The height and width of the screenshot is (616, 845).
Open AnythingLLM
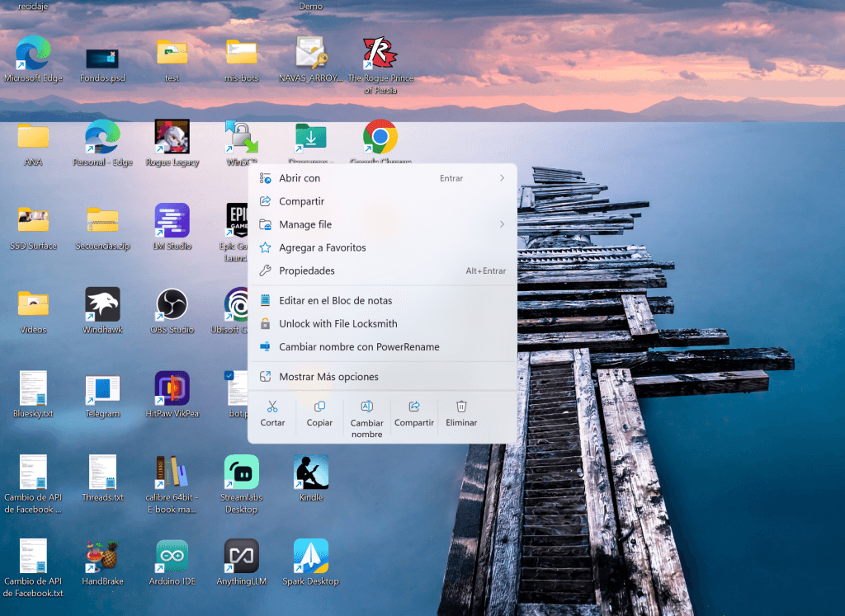click(x=241, y=557)
